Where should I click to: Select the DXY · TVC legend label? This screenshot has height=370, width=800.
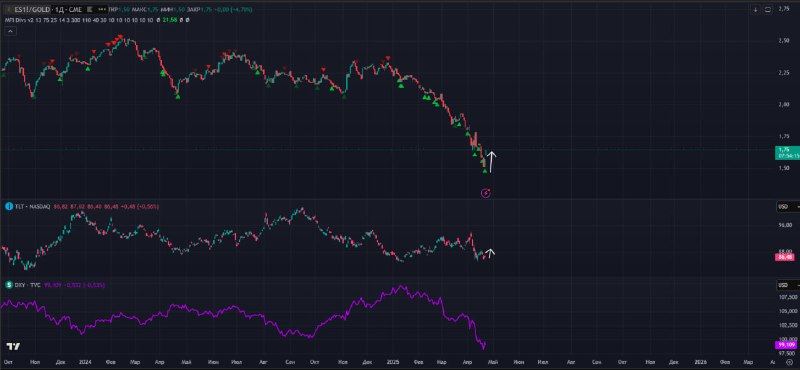28,285
